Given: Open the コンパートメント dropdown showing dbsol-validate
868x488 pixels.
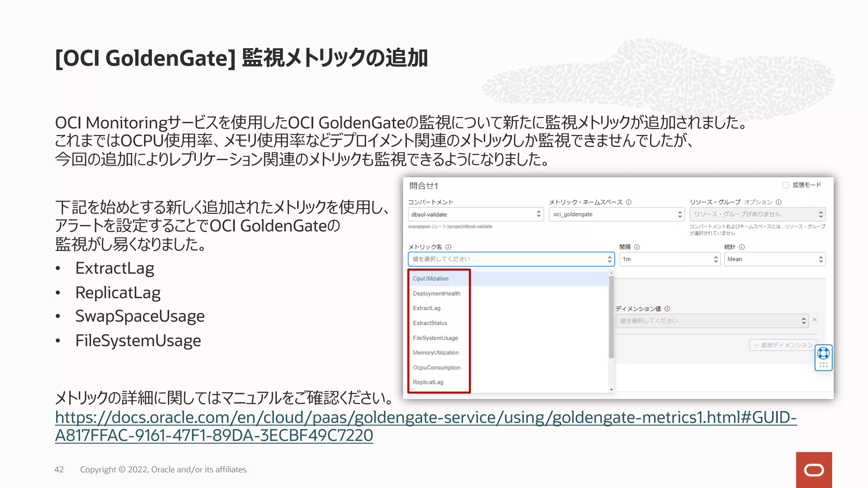Looking at the screenshot, I should tap(476, 214).
